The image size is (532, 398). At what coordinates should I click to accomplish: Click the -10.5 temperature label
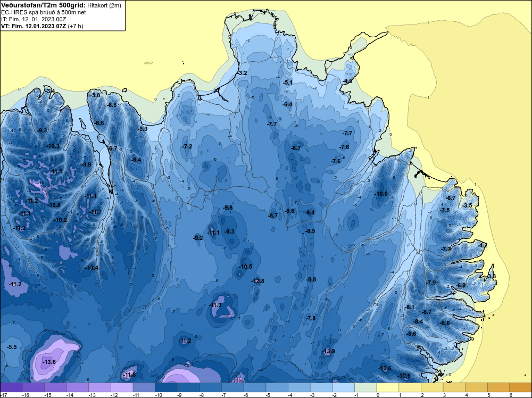point(245,267)
